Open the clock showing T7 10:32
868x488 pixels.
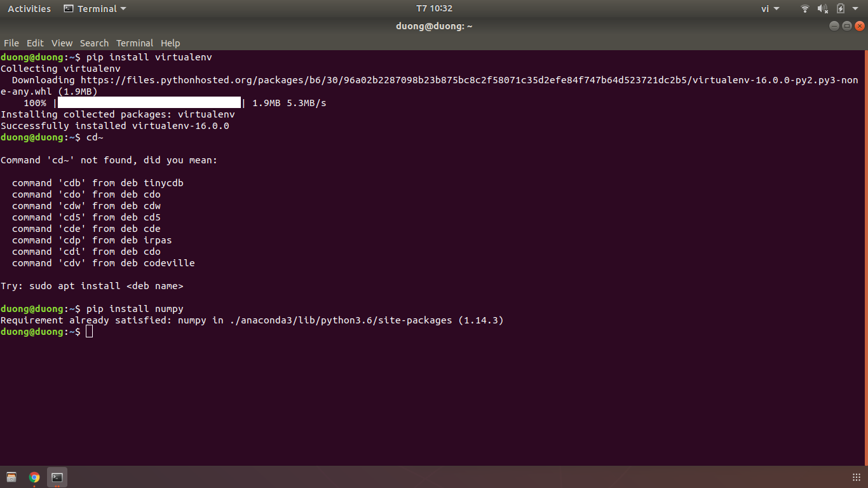point(434,9)
